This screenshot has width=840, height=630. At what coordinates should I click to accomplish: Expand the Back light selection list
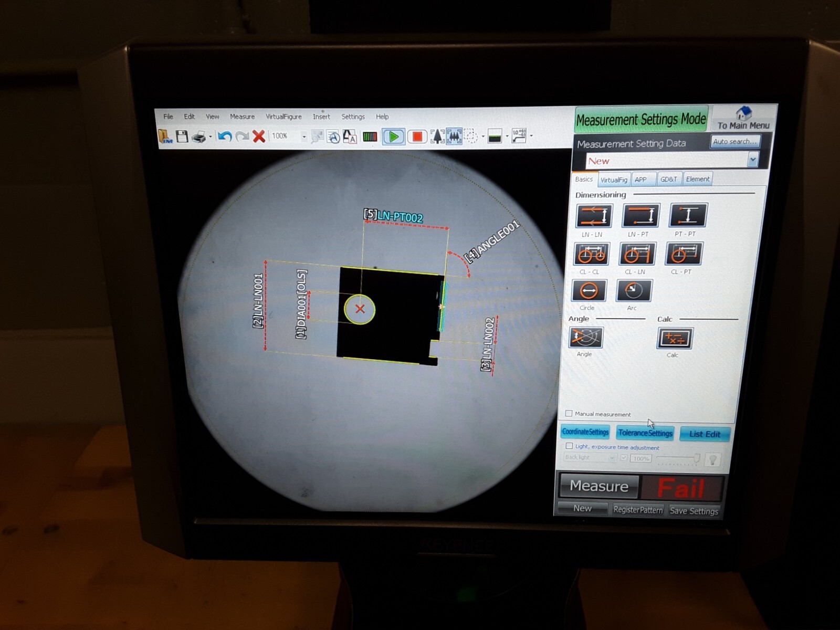point(613,458)
